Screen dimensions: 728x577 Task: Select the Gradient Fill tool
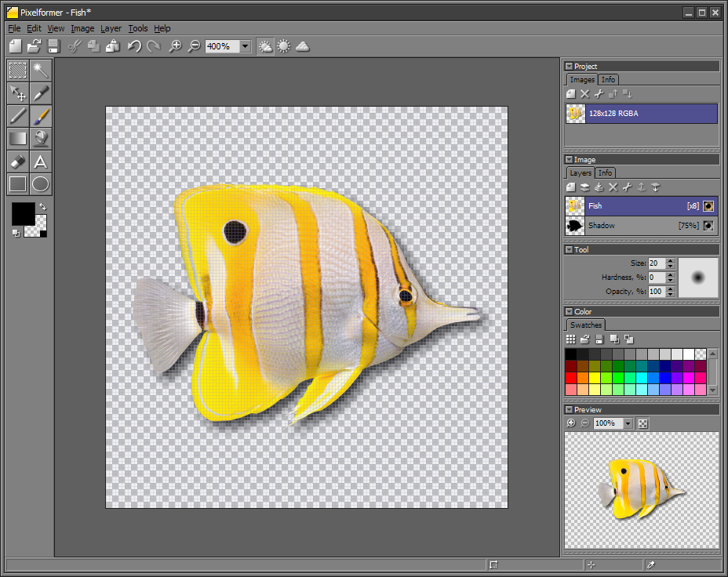click(x=16, y=138)
